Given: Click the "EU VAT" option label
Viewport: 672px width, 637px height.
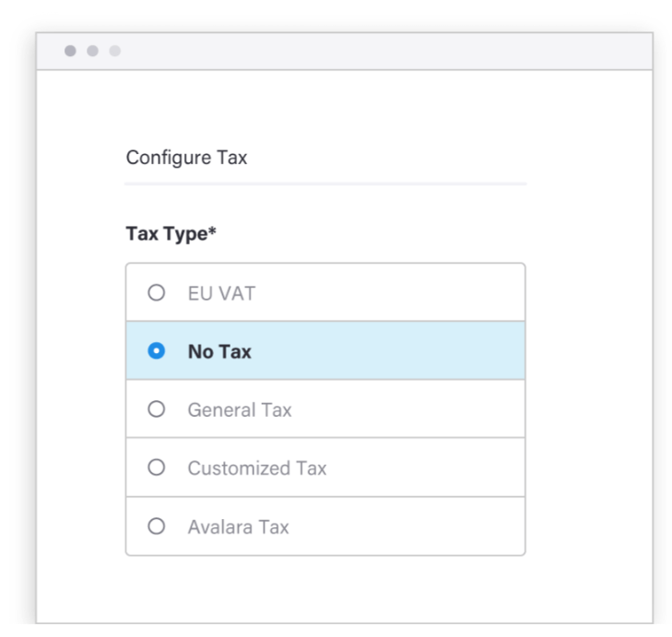Looking at the screenshot, I should point(221,293).
